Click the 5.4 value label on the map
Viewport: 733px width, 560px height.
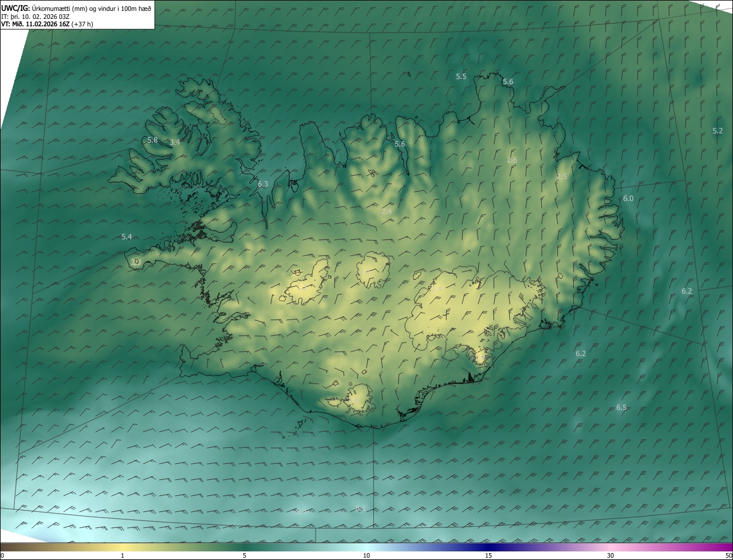pyautogui.click(x=127, y=236)
